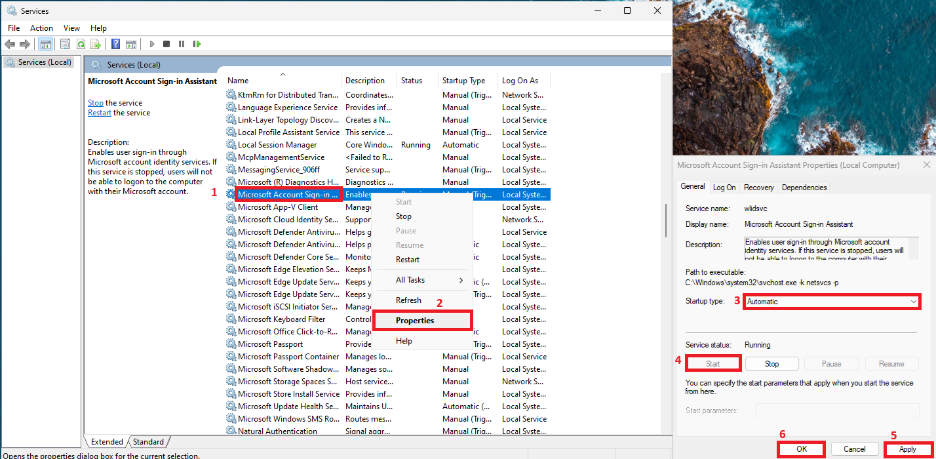Click the Cancel button

(x=855, y=449)
